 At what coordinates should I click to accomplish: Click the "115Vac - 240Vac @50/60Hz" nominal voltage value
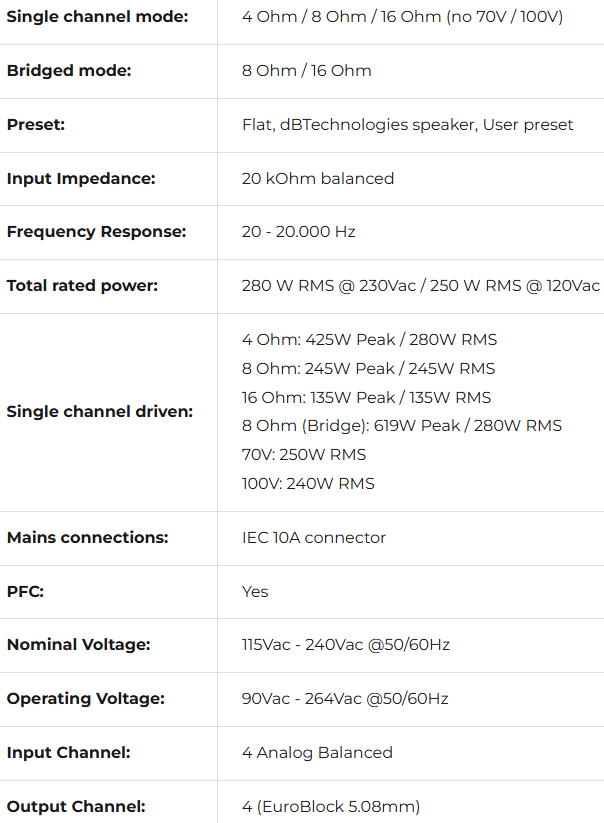point(345,645)
